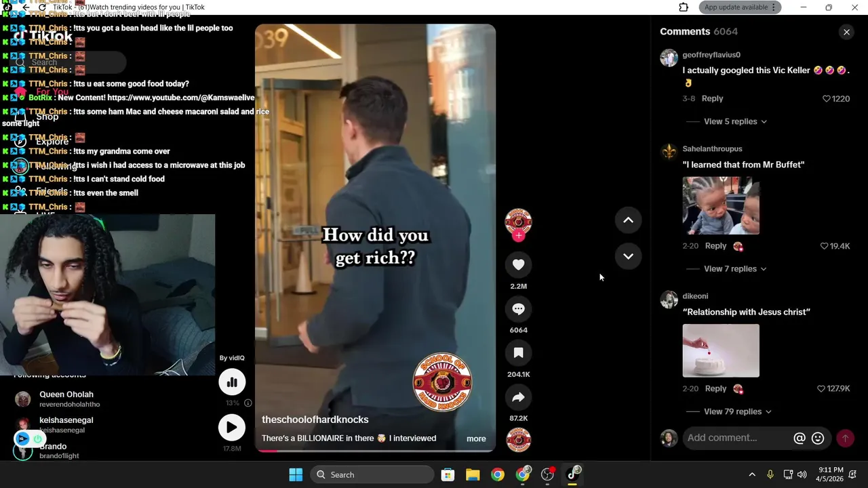Open geoffreyflavius0's username link

[711, 55]
